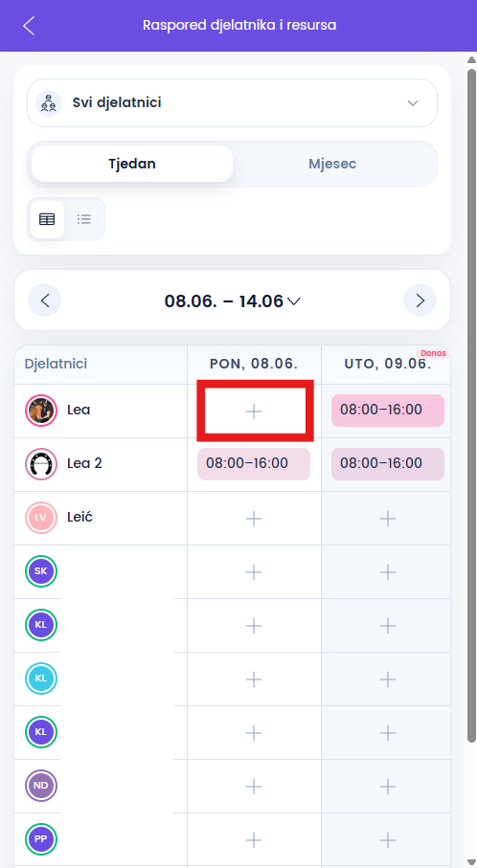The image size is (477, 868).
Task: Open Lea's Tuesday 08:00–16:00 shift
Action: 388,411
